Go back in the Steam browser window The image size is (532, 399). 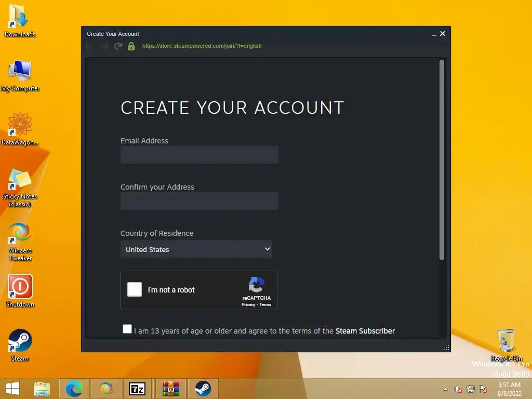tap(89, 46)
